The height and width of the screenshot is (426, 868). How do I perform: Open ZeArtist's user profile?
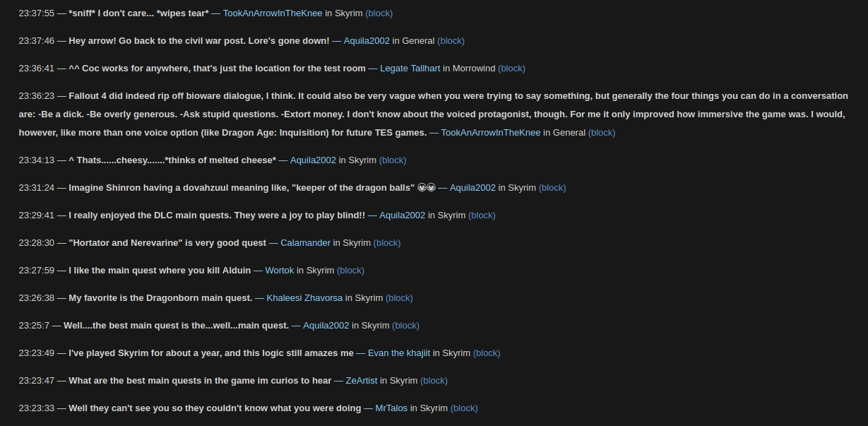(x=362, y=381)
